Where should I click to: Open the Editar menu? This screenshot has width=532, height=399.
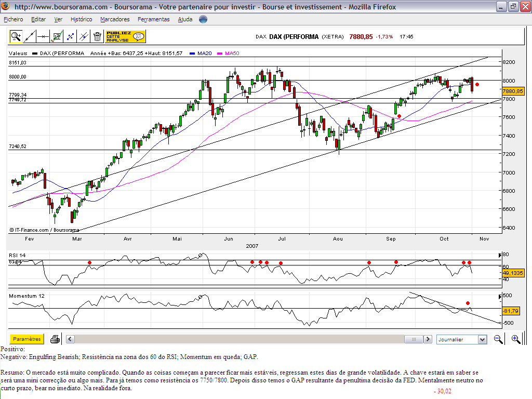[38, 19]
